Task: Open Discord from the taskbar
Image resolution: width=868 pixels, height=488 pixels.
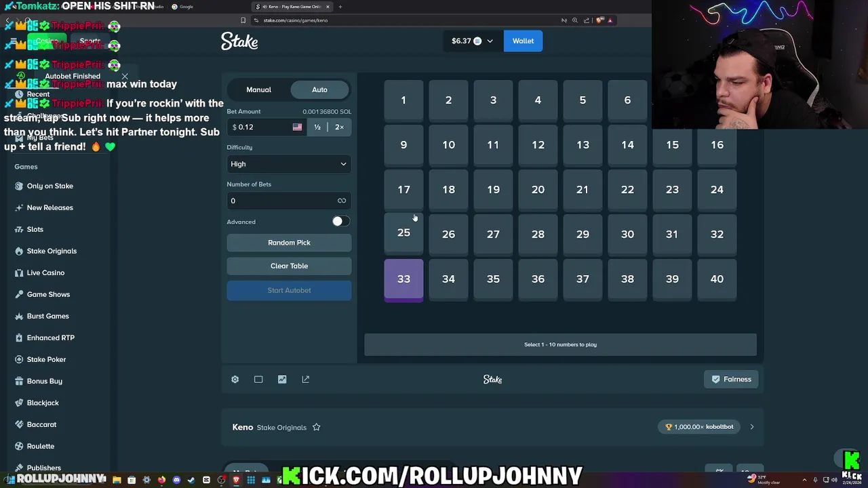Action: (176, 480)
